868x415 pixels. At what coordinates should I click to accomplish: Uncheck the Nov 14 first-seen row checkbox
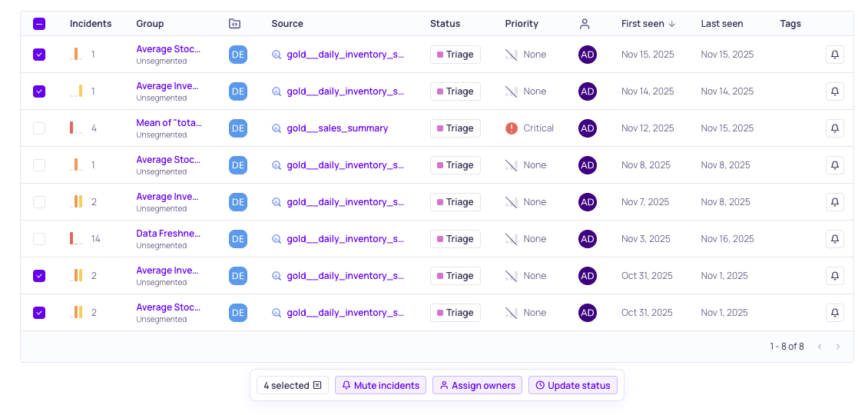click(x=38, y=91)
